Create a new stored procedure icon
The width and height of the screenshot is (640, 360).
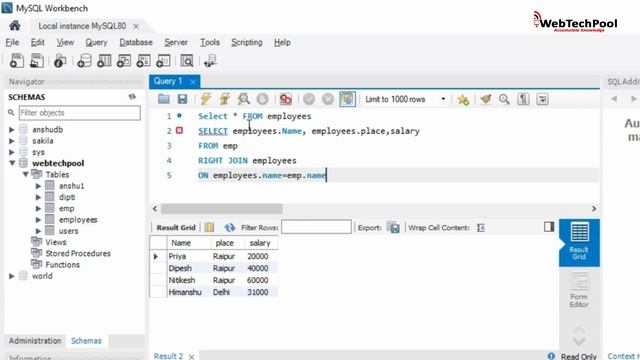pos(144,61)
